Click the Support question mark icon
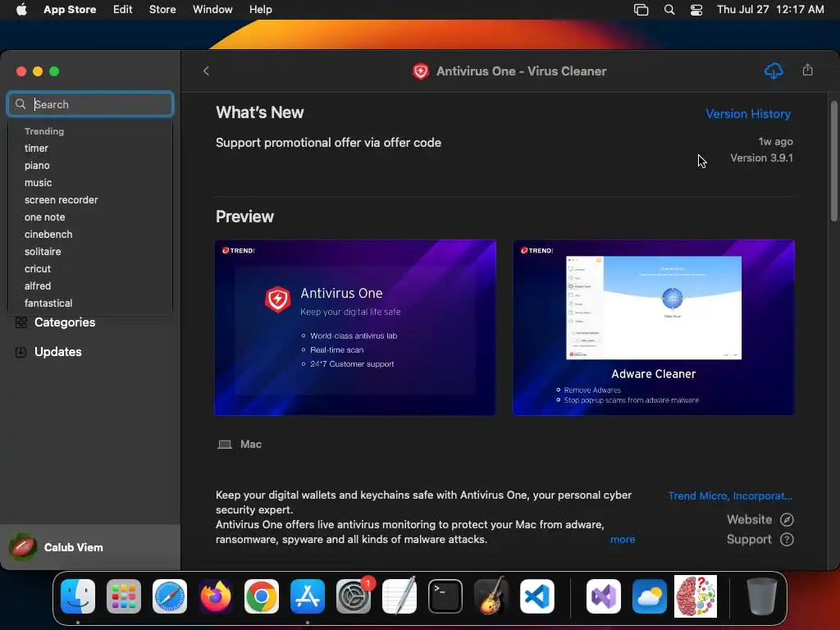Viewport: 840px width, 630px height. coord(787,540)
